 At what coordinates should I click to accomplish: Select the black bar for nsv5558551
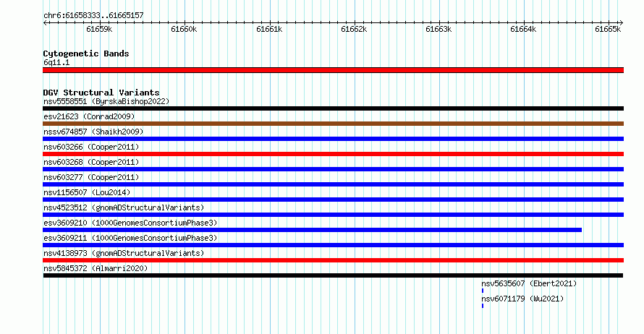(333, 108)
